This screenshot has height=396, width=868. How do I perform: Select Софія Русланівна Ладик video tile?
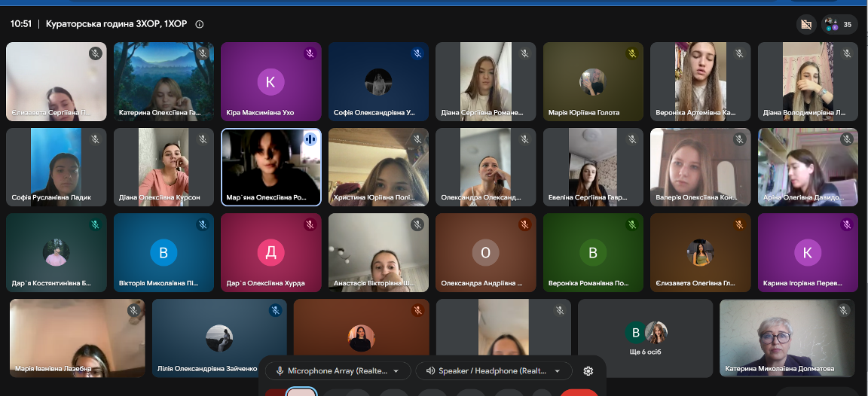coord(57,167)
